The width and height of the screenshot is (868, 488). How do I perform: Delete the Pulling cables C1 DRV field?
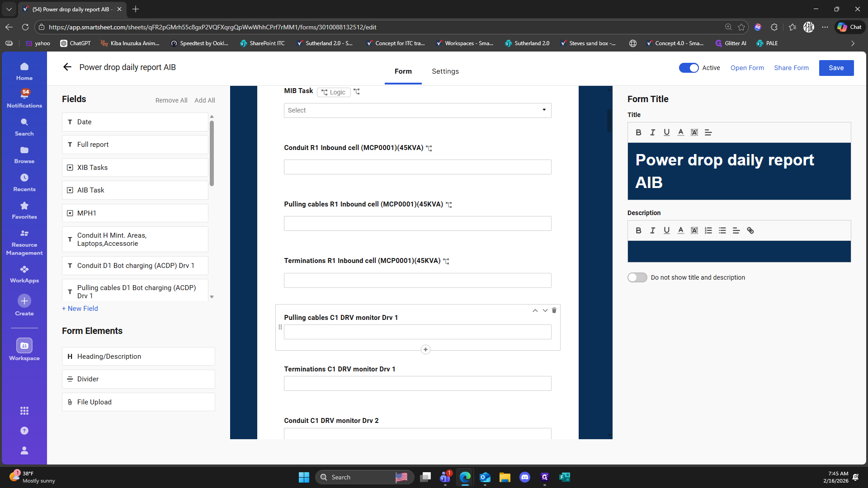(554, 310)
